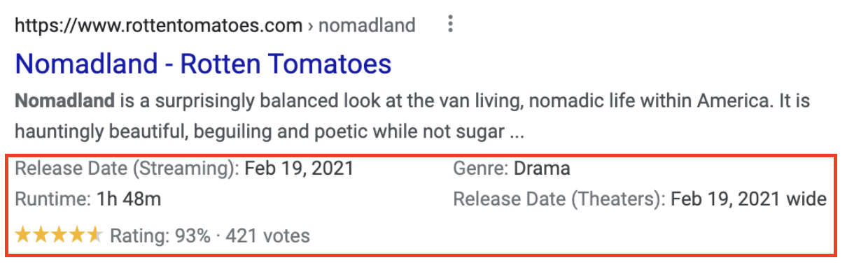Select the Rating: 93% text

pyautogui.click(x=160, y=236)
